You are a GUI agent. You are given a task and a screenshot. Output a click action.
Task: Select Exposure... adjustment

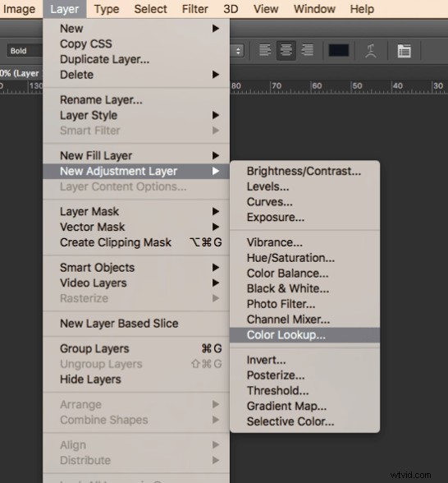click(305, 217)
